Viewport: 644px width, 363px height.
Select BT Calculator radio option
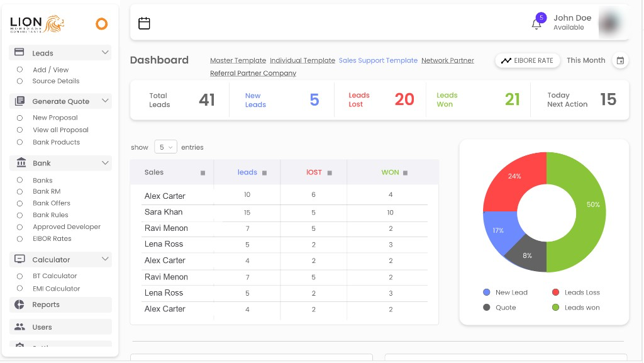point(19,276)
